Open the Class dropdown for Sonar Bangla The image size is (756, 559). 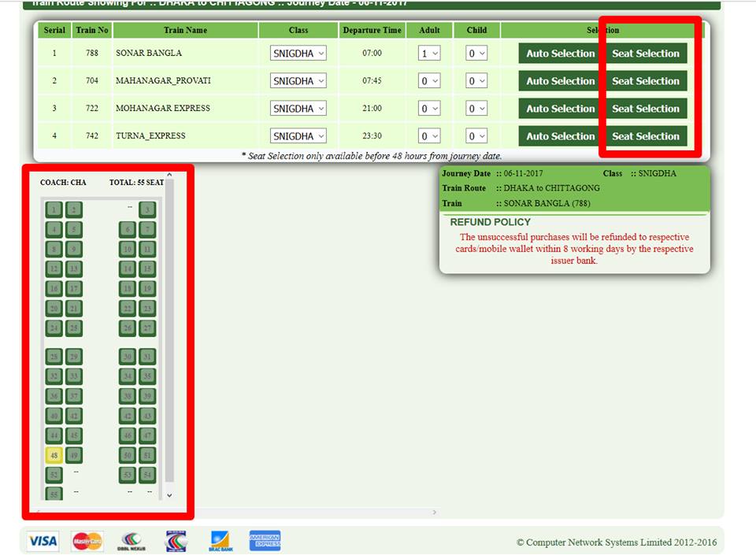click(x=298, y=54)
